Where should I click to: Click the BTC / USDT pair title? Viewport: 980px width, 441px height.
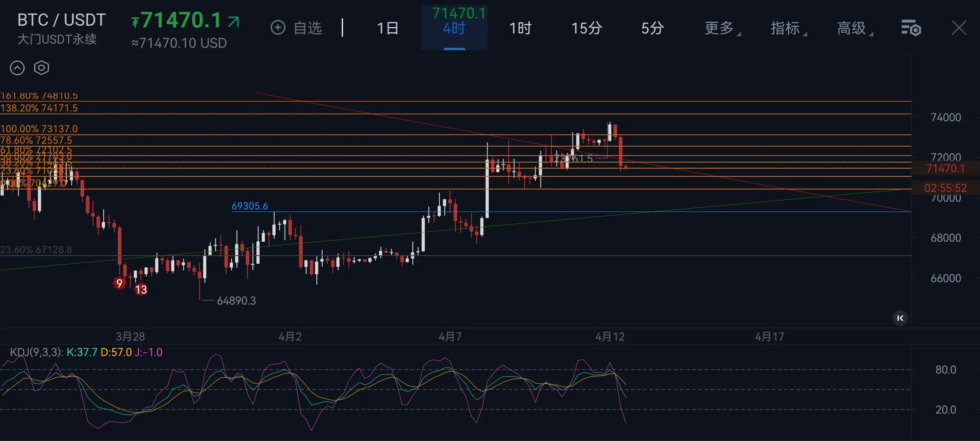(x=62, y=20)
